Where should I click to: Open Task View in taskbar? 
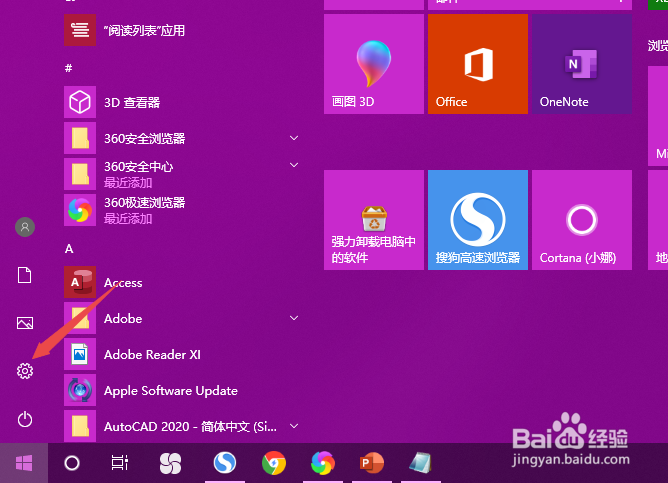[x=120, y=463]
